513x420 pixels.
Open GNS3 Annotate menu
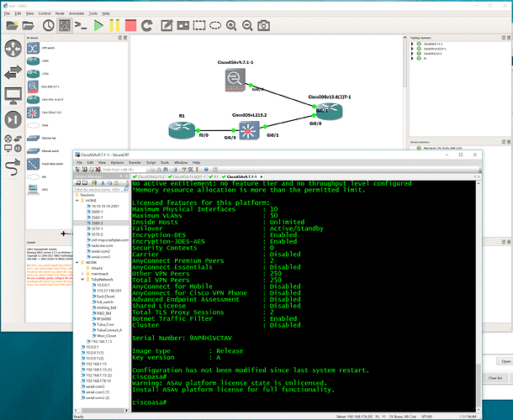[77, 13]
